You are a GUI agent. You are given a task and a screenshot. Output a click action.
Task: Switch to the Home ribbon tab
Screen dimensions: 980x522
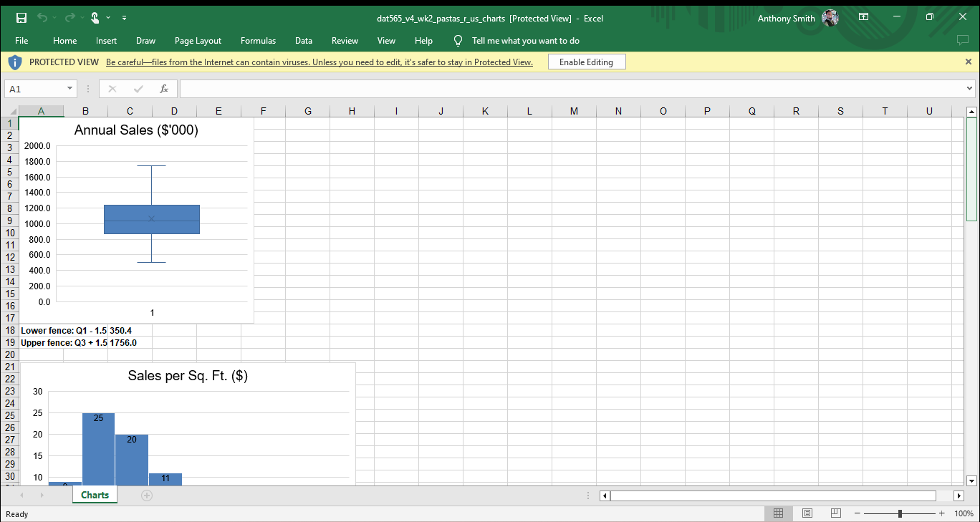point(65,41)
